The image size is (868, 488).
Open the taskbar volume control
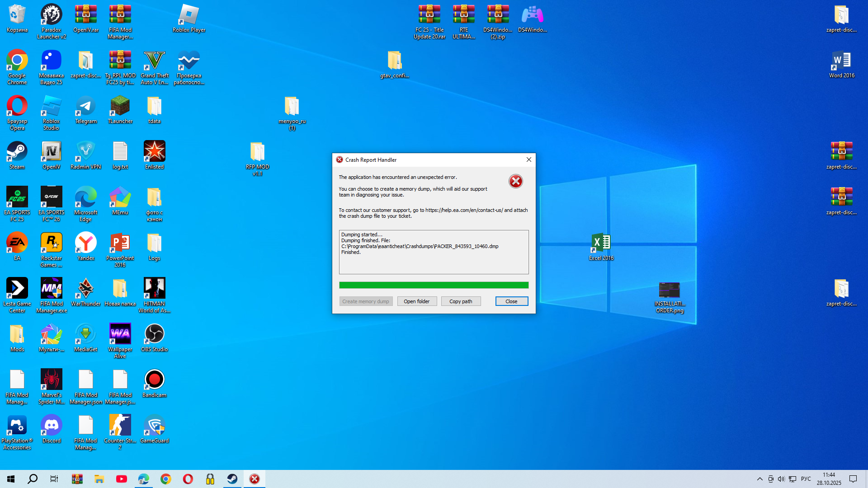[x=781, y=479]
